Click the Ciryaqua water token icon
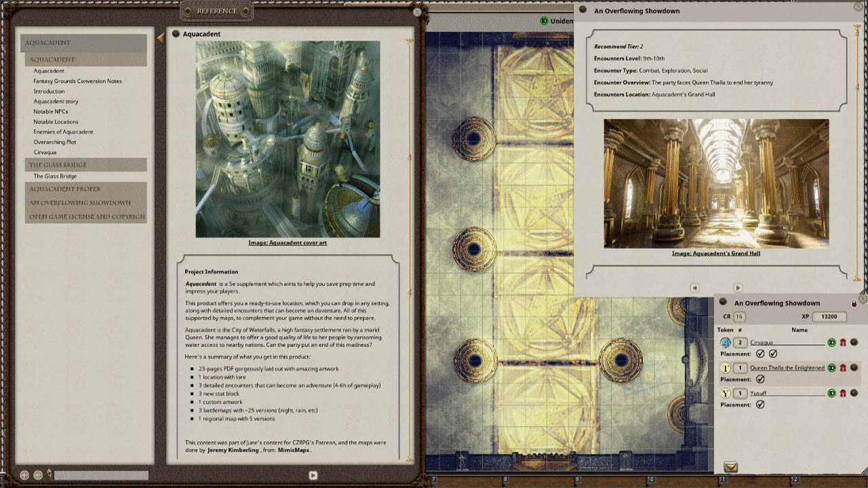868x488 pixels. 726,343
